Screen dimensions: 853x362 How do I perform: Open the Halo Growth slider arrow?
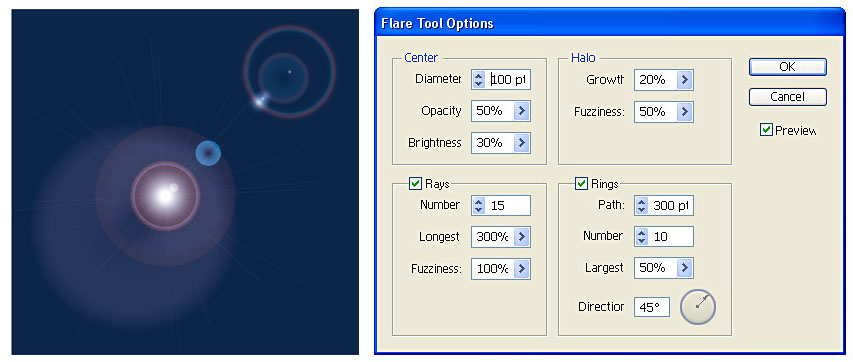pos(684,80)
